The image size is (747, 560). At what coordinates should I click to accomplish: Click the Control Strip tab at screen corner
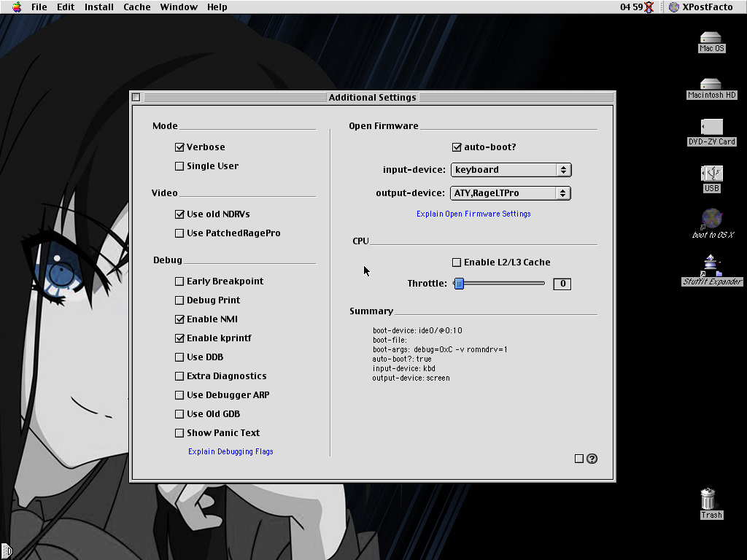coord(6,551)
